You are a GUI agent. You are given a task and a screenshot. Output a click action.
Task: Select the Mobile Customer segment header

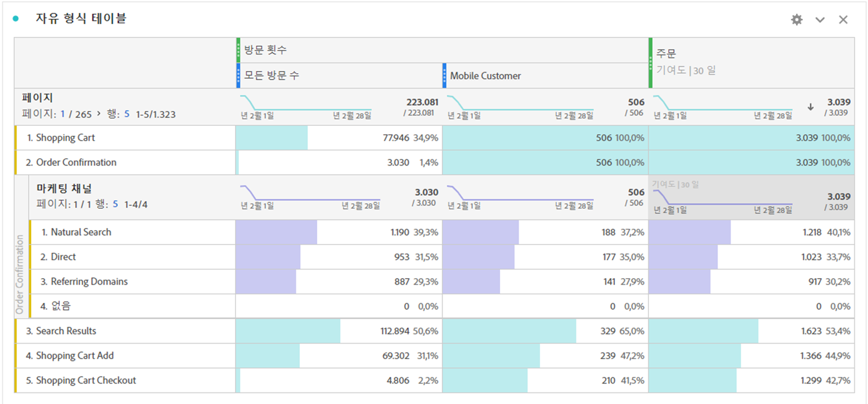point(546,75)
